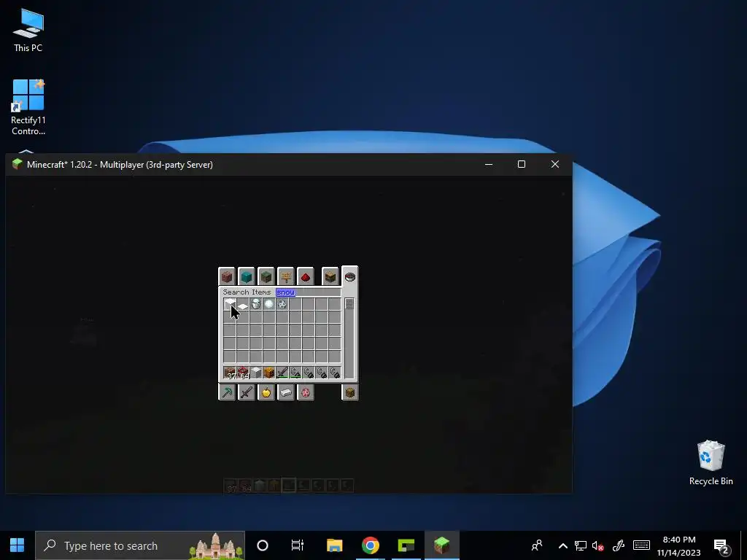
Task: Maximize the Minecraft window
Action: pos(522,164)
